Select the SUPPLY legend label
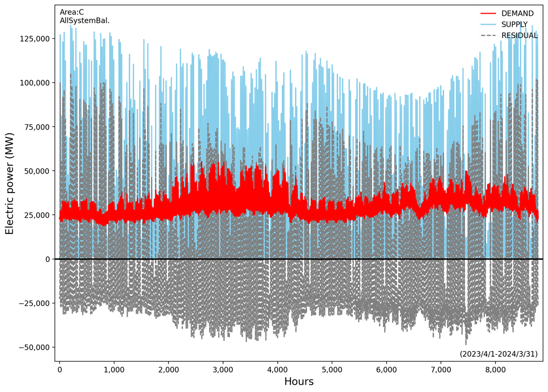Viewport: 548px width, 392px height. pyautogui.click(x=514, y=25)
